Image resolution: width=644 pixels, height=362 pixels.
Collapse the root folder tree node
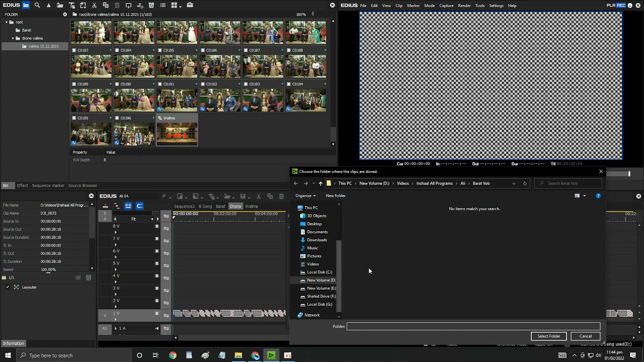click(7, 22)
